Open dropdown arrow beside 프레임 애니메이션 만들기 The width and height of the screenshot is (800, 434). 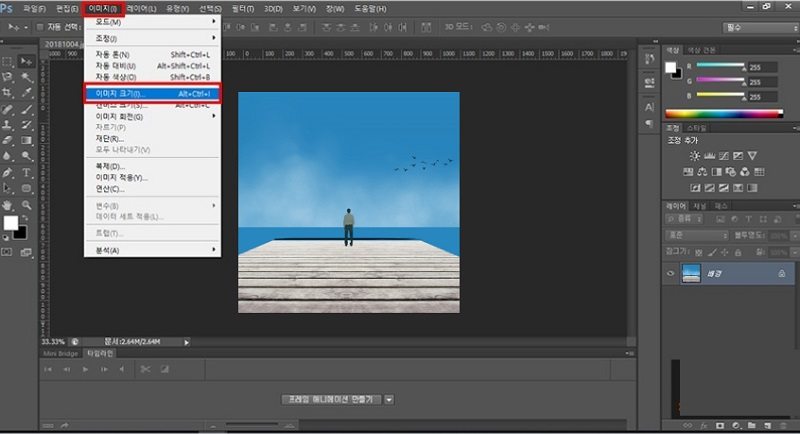[x=389, y=399]
